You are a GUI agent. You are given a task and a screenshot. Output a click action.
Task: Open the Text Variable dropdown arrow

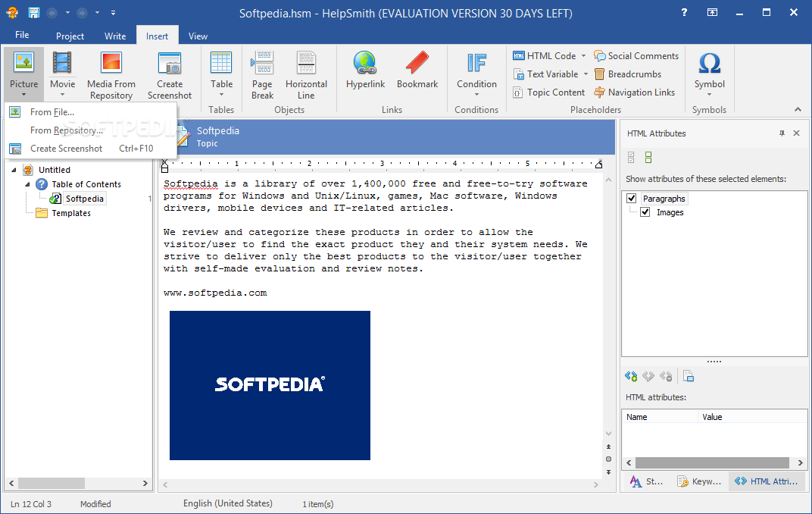point(586,74)
